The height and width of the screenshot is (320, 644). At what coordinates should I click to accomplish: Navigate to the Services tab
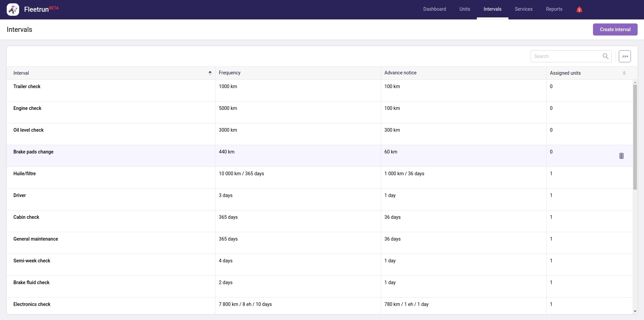click(524, 9)
